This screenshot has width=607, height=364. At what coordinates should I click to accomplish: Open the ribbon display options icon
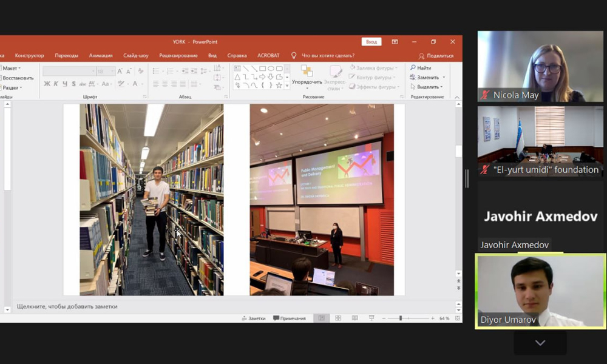(x=395, y=42)
